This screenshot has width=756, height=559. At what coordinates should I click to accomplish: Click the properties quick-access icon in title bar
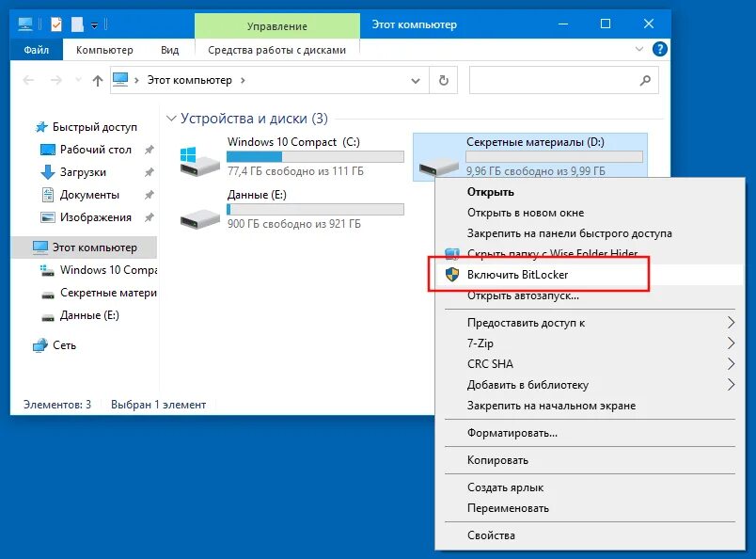point(56,24)
